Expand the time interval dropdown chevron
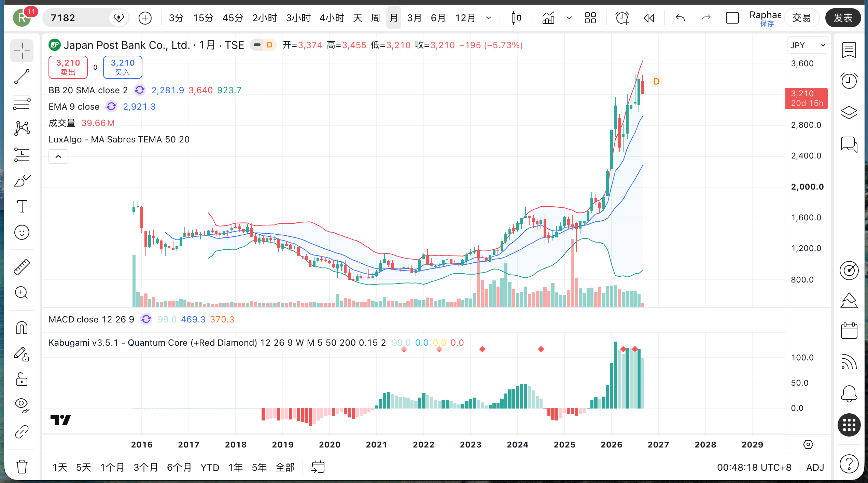 [489, 18]
